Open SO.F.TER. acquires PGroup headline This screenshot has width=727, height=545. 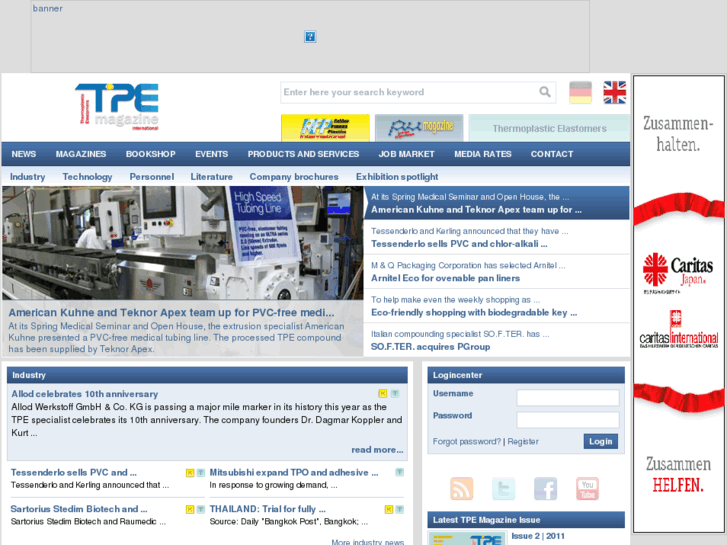(430, 347)
